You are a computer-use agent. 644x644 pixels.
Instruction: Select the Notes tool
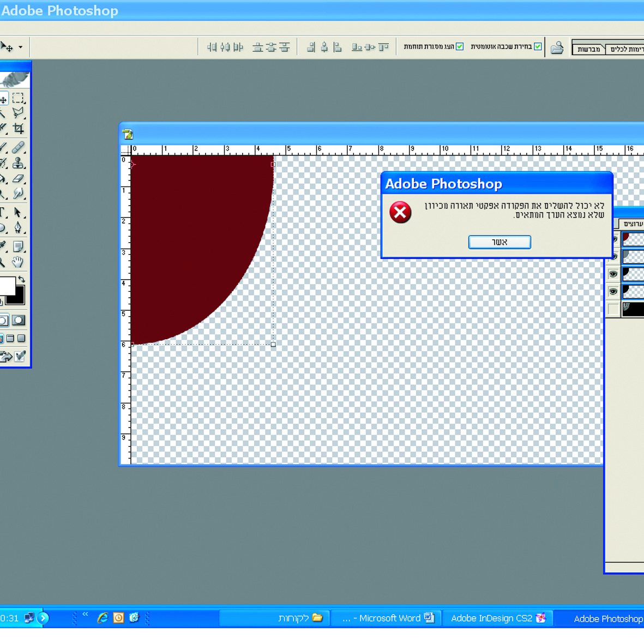point(18,246)
